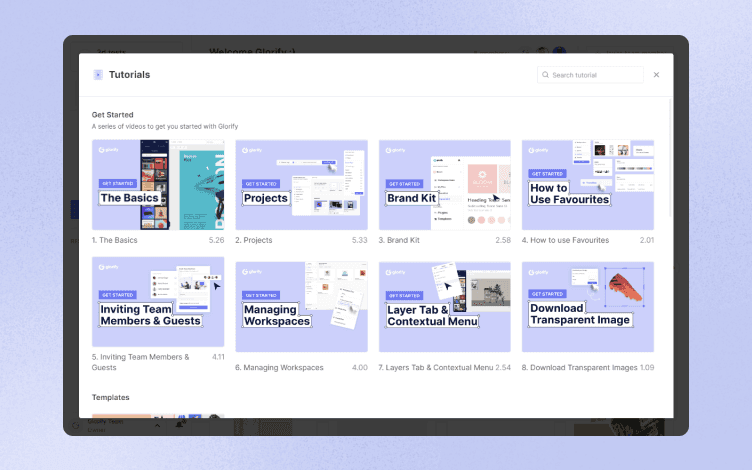This screenshot has height=470, width=752.
Task: Open How to Use Favourites thumbnail
Action: 588,185
